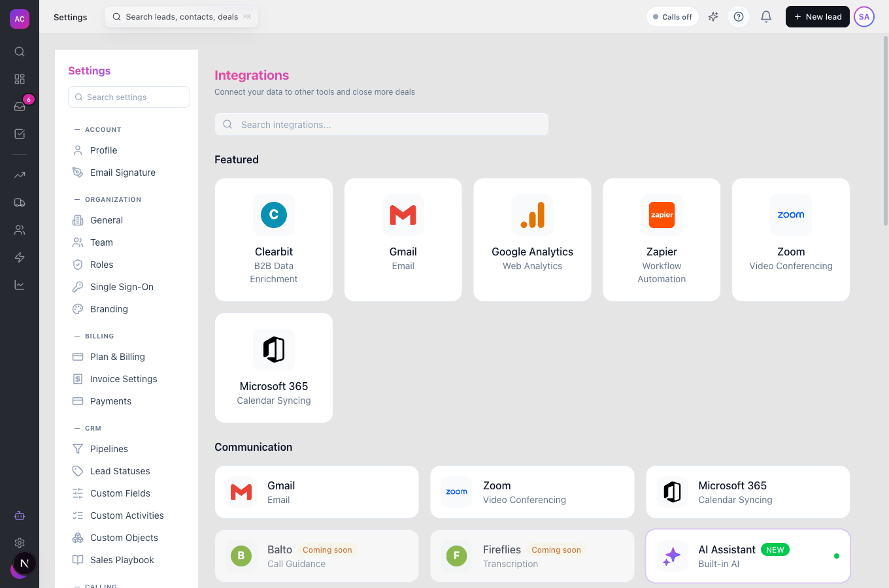The height and width of the screenshot is (588, 889).
Task: Click the page vertical scrollbar
Action: click(886, 131)
